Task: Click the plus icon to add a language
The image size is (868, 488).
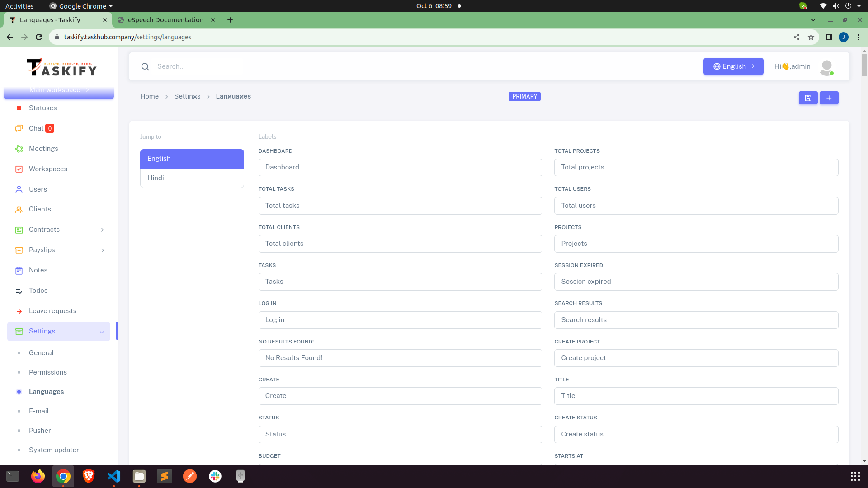Action: point(829,98)
